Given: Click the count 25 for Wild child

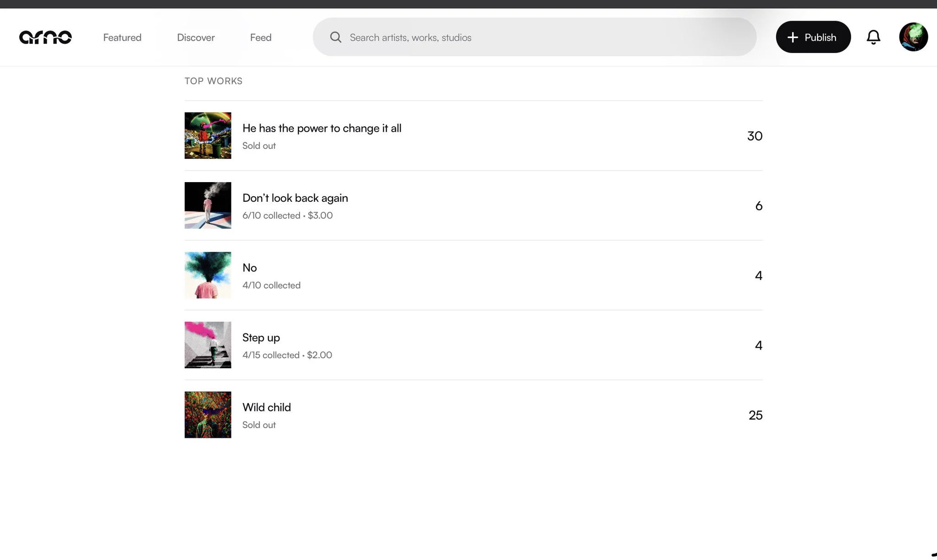Looking at the screenshot, I should pyautogui.click(x=755, y=415).
